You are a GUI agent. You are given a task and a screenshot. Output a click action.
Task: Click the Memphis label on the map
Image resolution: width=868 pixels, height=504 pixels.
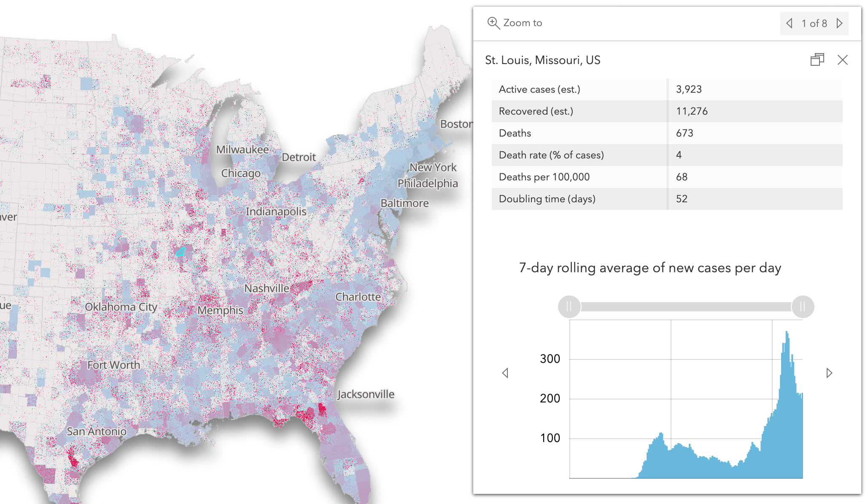220,310
